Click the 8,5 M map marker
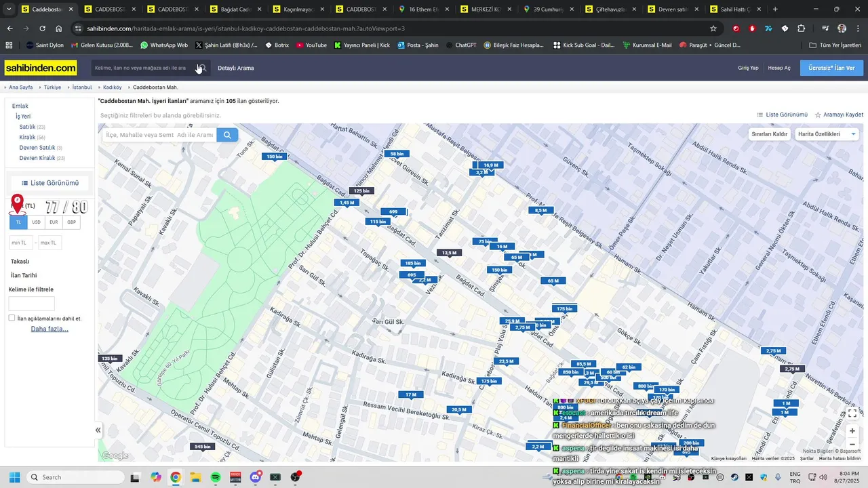 (540, 210)
